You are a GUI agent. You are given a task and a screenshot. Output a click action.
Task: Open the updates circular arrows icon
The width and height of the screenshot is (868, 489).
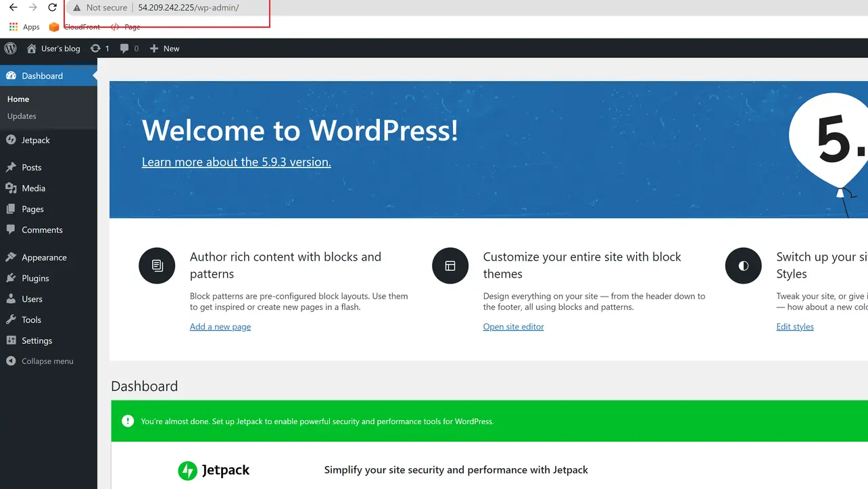tap(95, 49)
